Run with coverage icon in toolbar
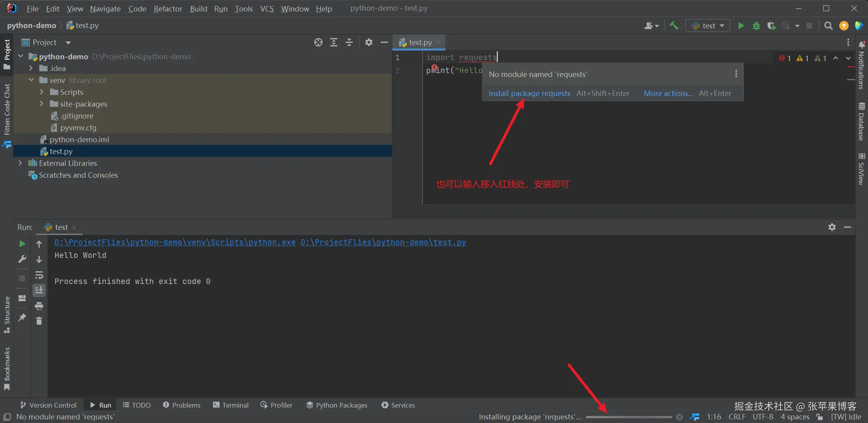Screen dimensions: 868x423 [771, 26]
